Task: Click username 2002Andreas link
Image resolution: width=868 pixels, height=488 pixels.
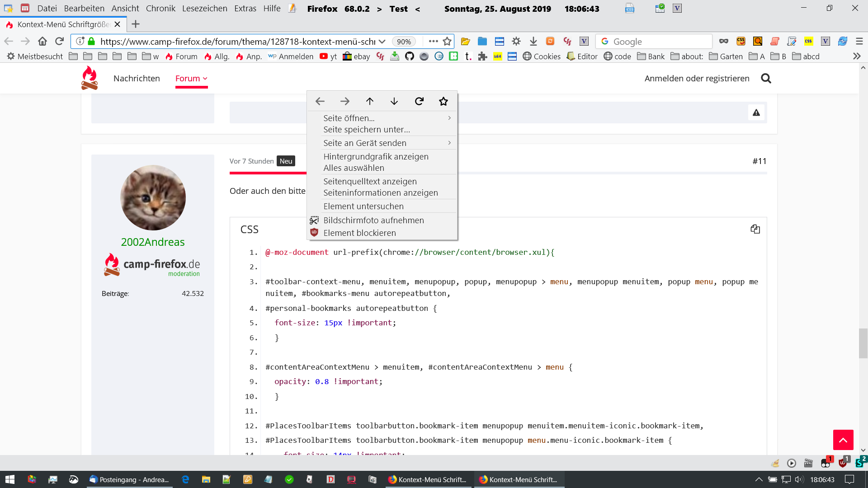Action: coord(153,242)
